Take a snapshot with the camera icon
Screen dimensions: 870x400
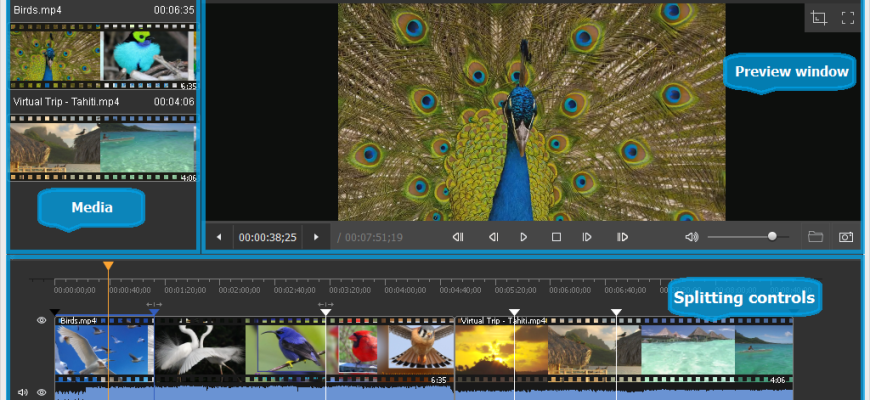coord(846,237)
